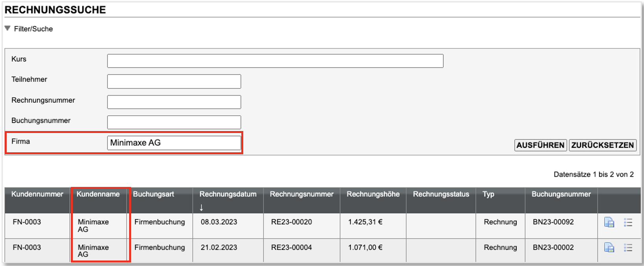Sort by Kundennummer column header

pos(37,194)
